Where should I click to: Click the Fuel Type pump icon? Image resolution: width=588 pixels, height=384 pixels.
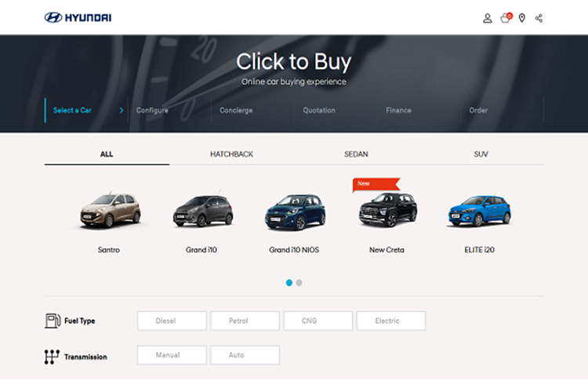click(53, 321)
